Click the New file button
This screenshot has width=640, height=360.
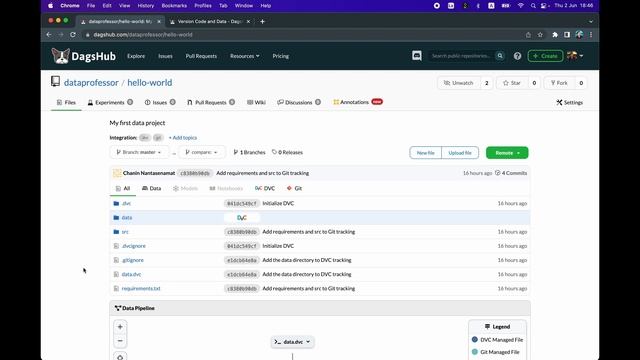coord(425,153)
